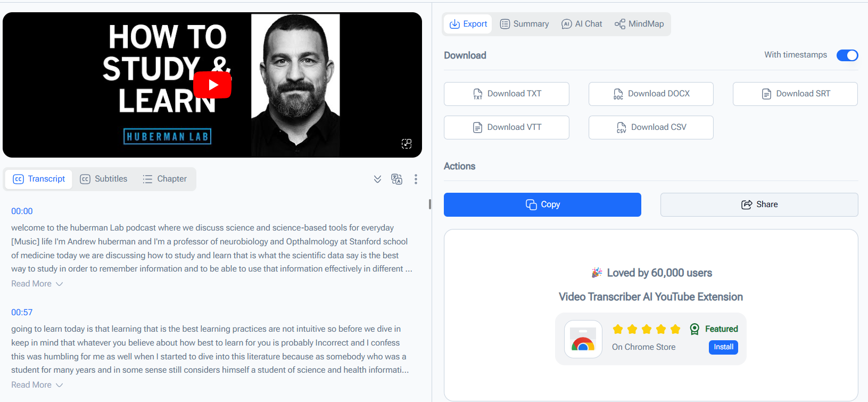This screenshot has width=868, height=402.
Task: Click Download CSV button
Action: pos(651,127)
